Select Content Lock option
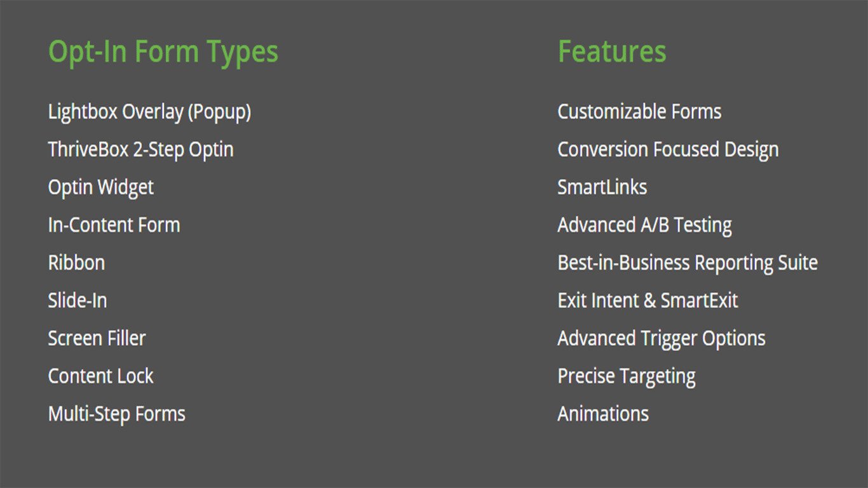Viewport: 868px width, 488px height. 101,376
